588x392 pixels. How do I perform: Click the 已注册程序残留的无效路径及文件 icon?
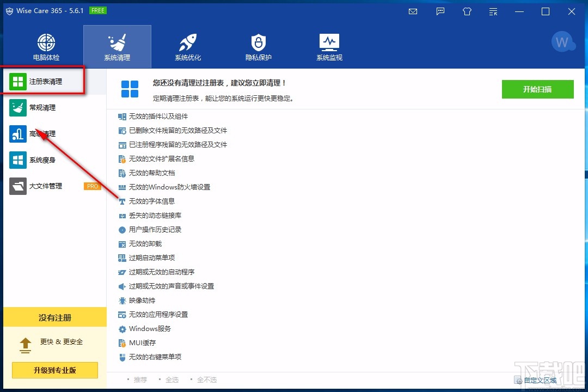click(x=122, y=145)
